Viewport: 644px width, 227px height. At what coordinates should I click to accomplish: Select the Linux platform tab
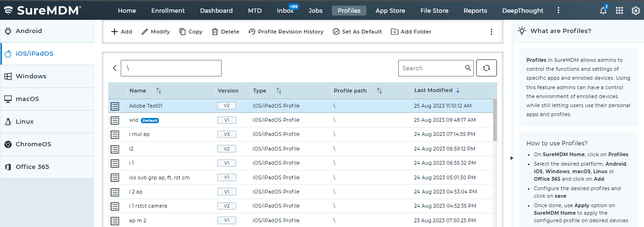coord(47,121)
